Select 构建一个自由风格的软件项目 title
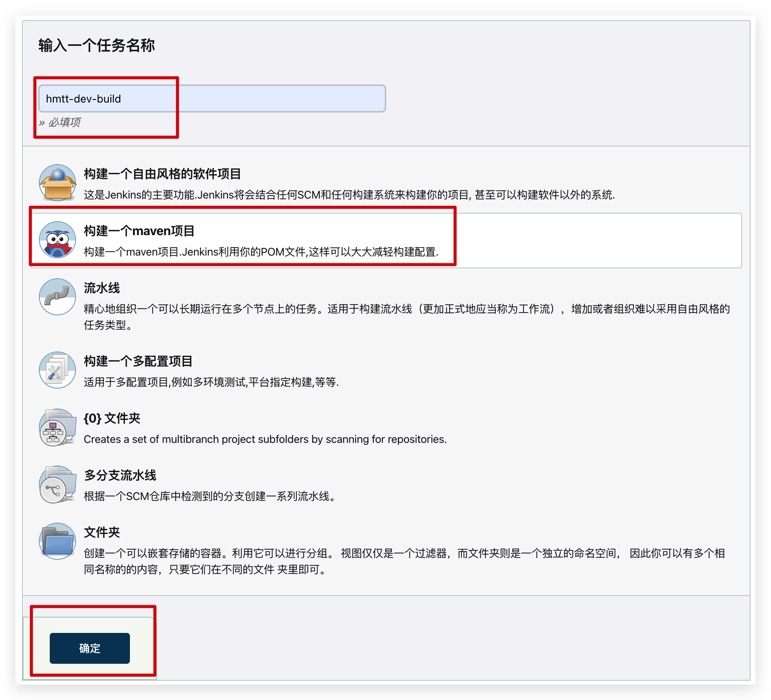 (162, 174)
